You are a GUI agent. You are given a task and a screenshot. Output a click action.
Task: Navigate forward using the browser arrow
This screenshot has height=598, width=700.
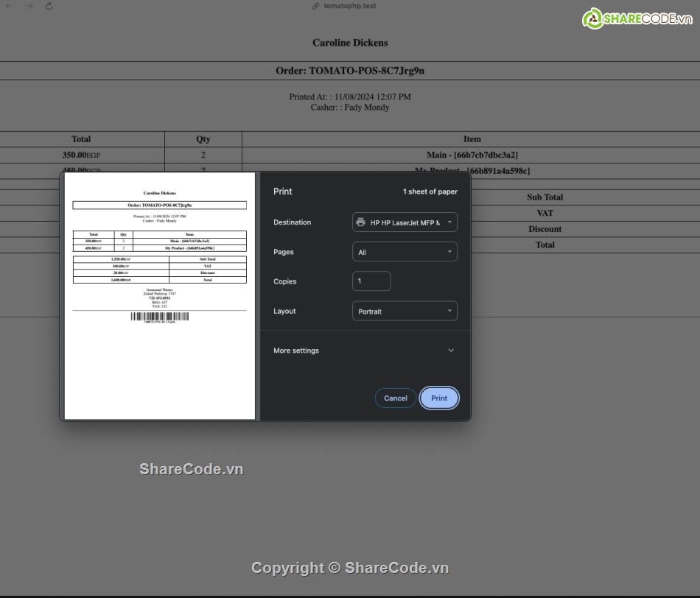pos(28,6)
